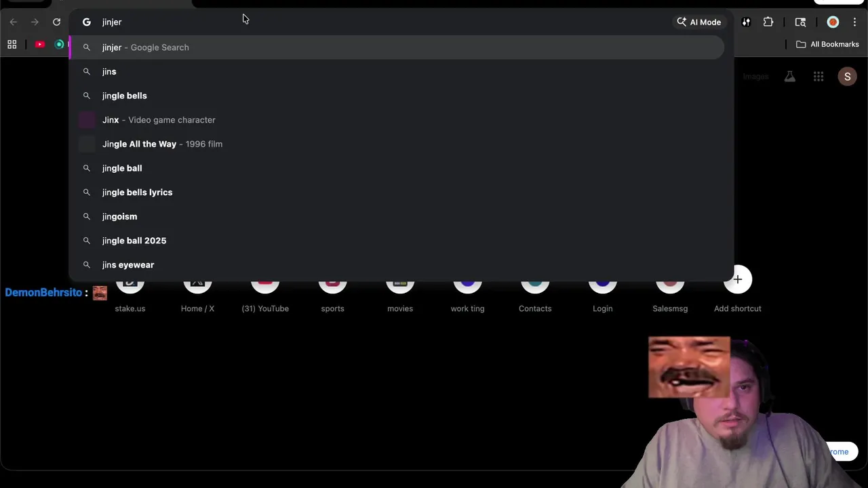This screenshot has width=868, height=488.
Task: Select the 'jingle ball' suggestion
Action: (x=397, y=168)
